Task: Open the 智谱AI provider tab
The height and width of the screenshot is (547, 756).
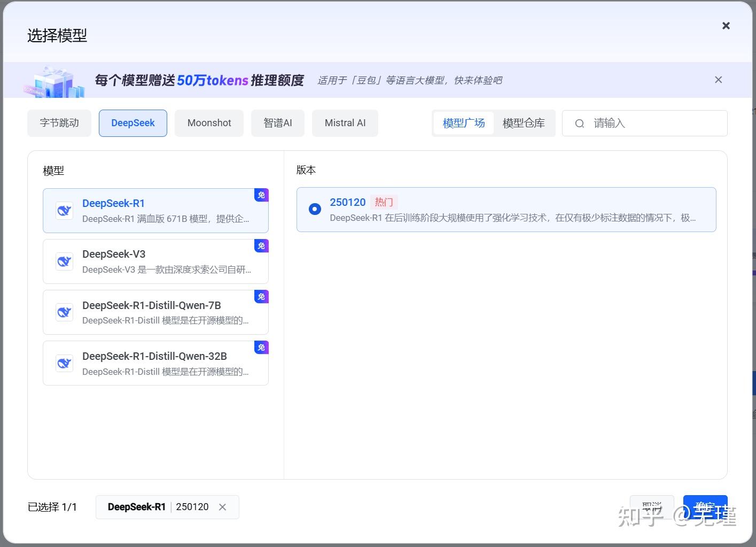Action: click(x=278, y=123)
